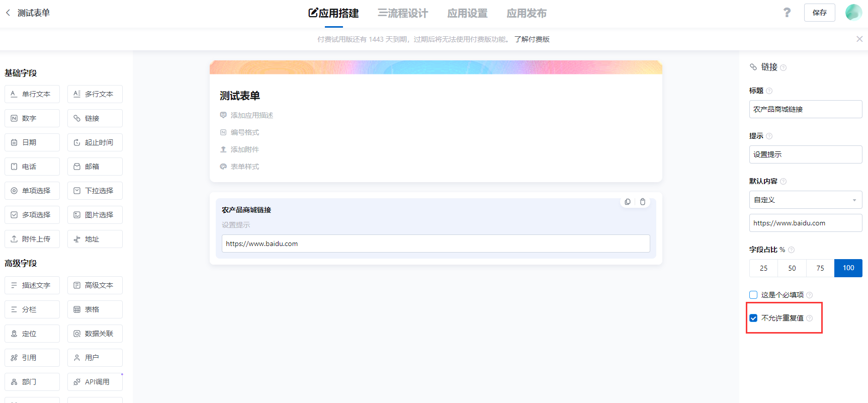
Task: Add a 引用 field
Action: (x=32, y=358)
